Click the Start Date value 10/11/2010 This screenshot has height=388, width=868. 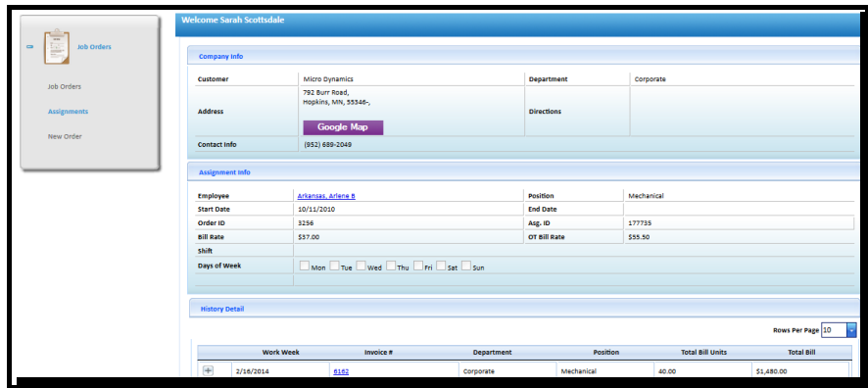[316, 210]
